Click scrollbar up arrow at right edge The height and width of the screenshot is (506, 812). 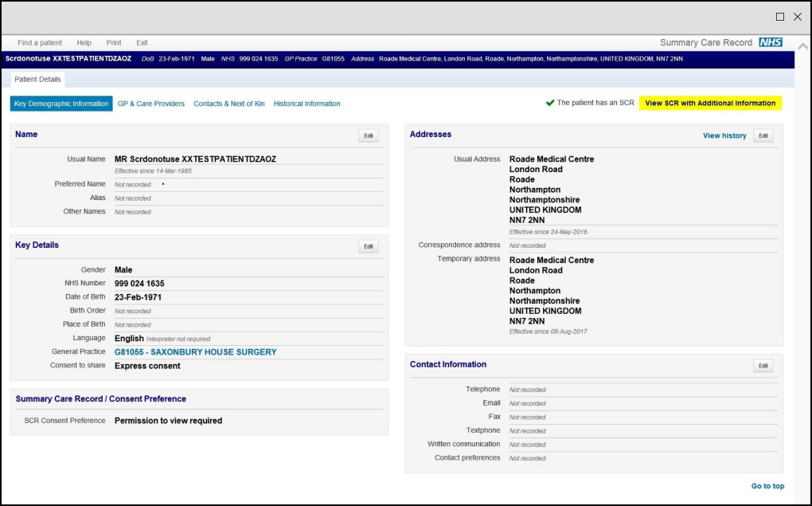(x=802, y=46)
